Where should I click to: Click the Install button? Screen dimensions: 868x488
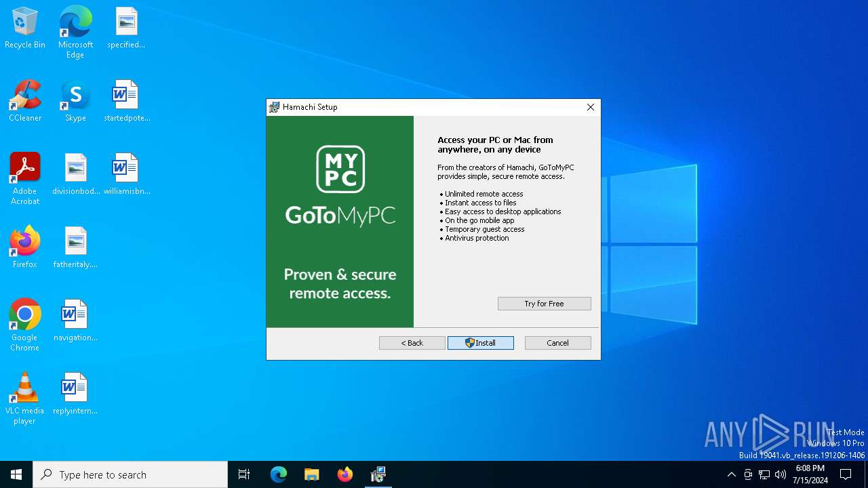coord(480,343)
